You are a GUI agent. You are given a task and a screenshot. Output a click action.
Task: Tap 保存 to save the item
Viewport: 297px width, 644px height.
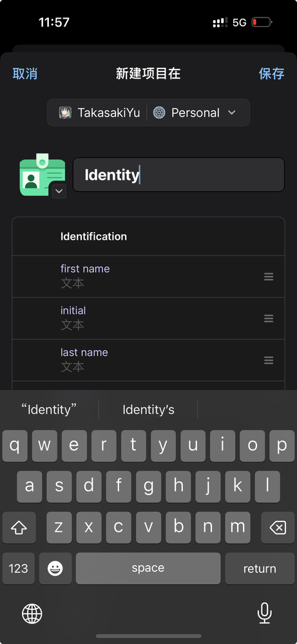pyautogui.click(x=272, y=74)
